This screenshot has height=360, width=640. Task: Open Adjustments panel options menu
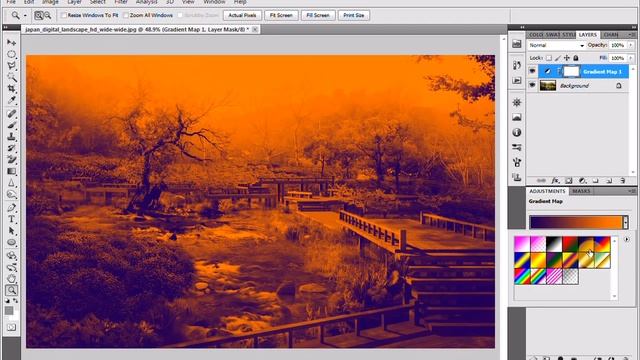[x=632, y=191]
